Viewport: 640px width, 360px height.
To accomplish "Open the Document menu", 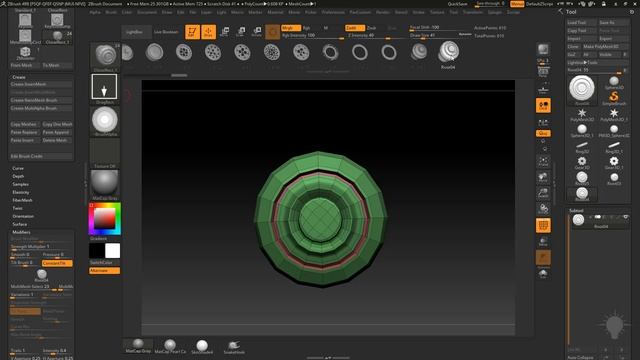I will pos(147,12).
